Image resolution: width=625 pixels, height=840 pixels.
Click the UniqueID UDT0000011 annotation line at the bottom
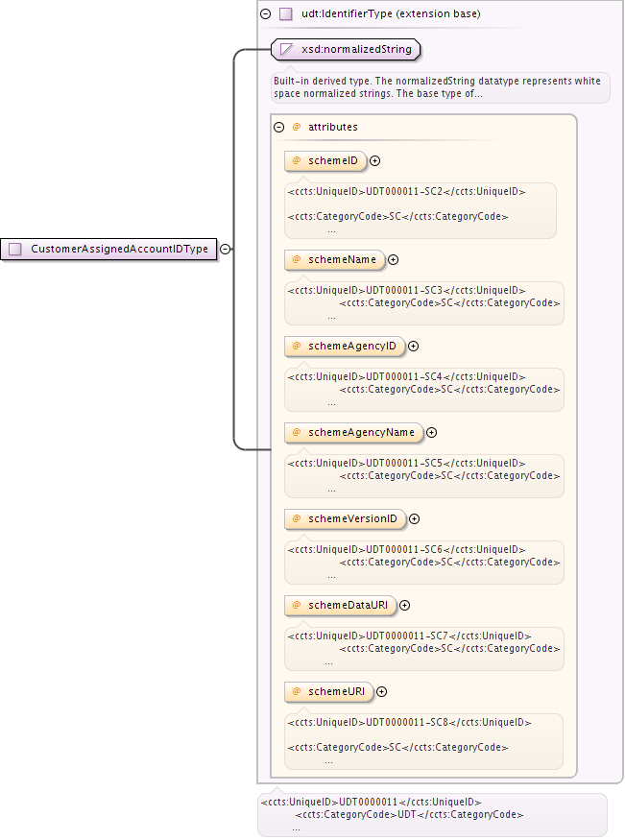pyautogui.click(x=372, y=802)
